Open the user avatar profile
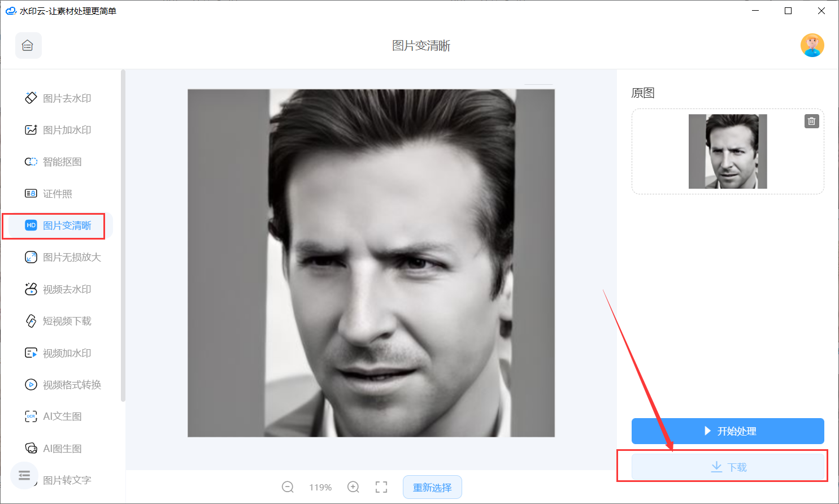The width and height of the screenshot is (839, 504). point(812,45)
